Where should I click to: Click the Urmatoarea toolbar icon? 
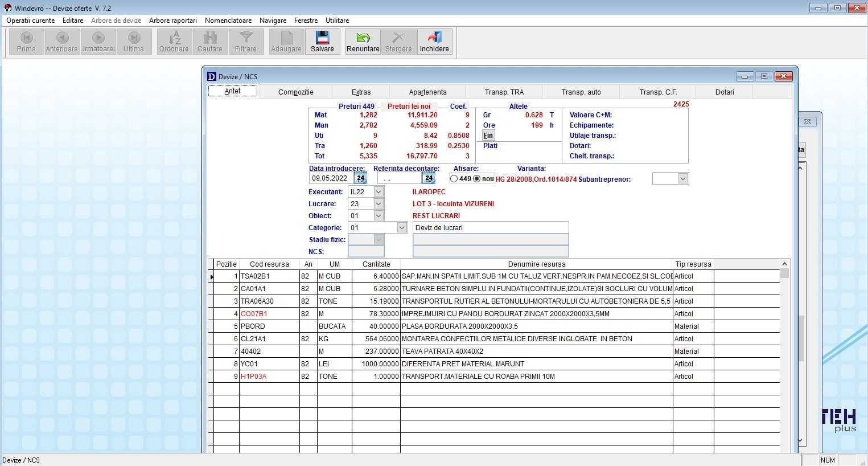pos(98,42)
